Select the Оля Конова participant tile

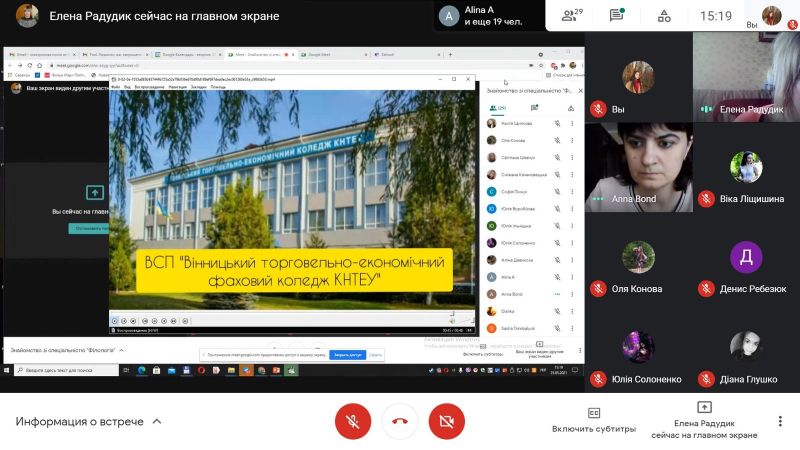coord(639,257)
